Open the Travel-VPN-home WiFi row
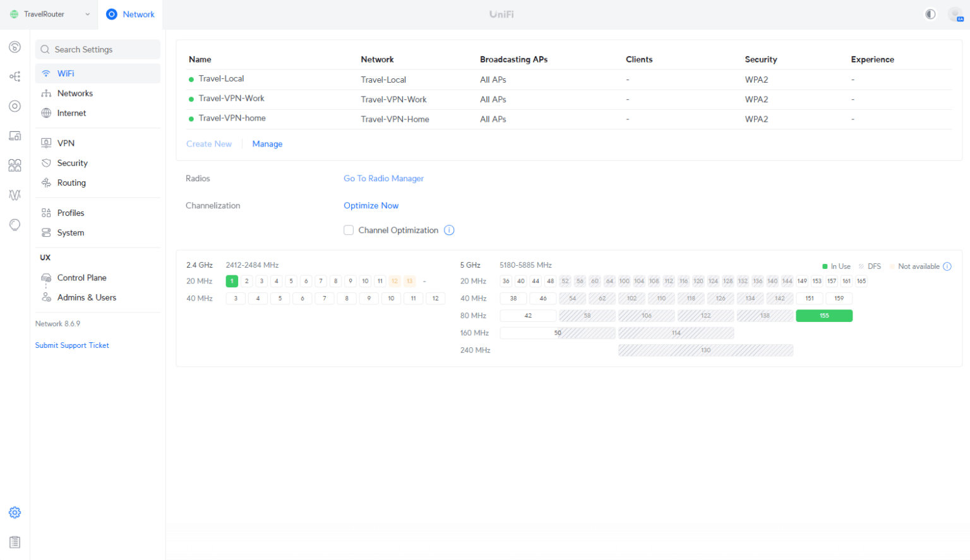 pos(570,119)
